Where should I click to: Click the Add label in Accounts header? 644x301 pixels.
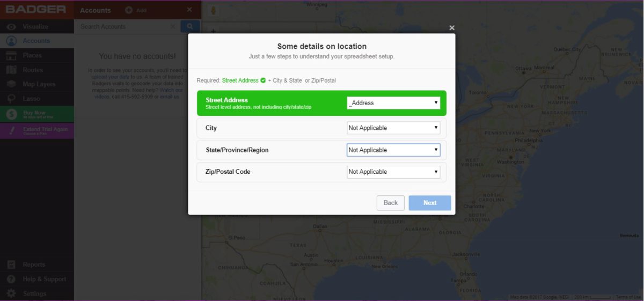141,10
